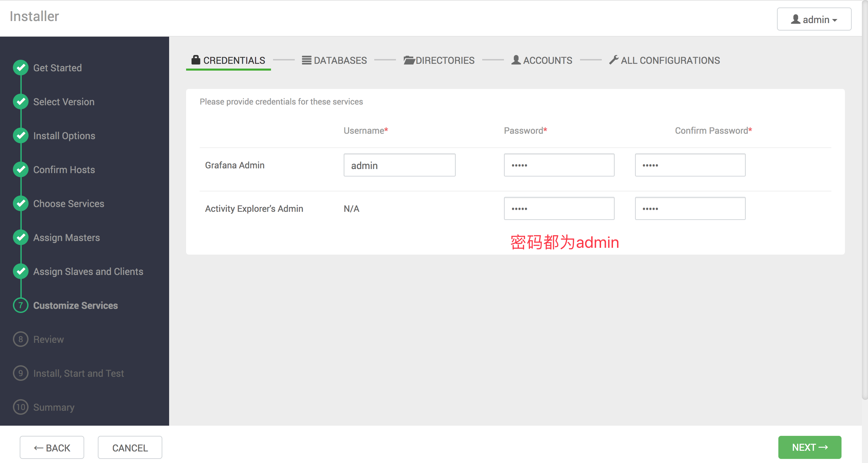Open the admin user dropdown

pyautogui.click(x=814, y=19)
